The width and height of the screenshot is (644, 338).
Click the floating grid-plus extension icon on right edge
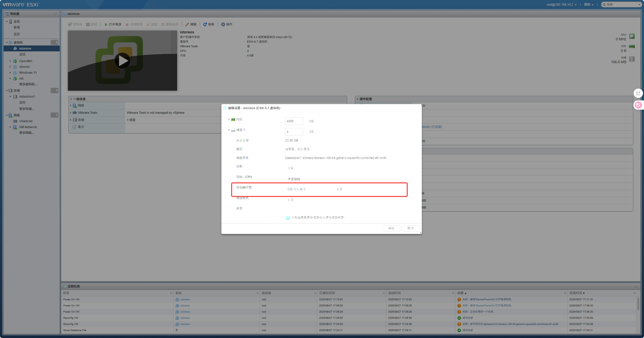[638, 93]
